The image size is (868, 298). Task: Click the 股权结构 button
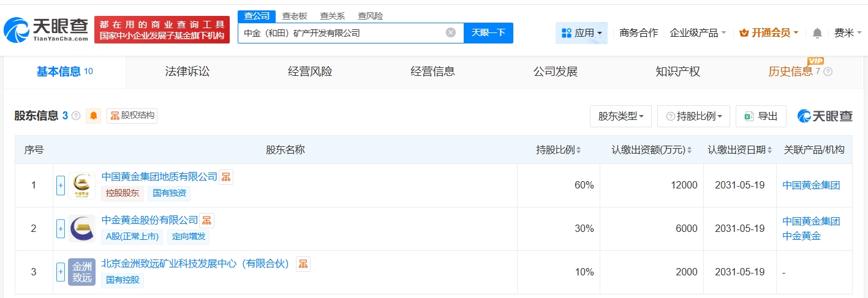coord(132,116)
